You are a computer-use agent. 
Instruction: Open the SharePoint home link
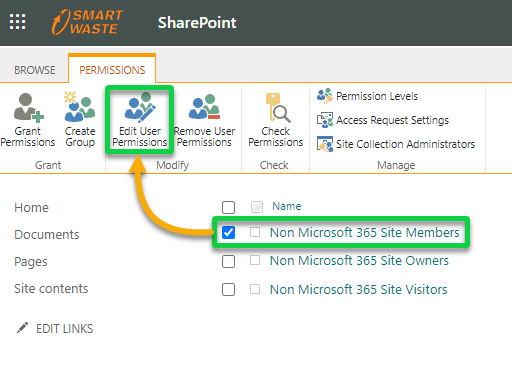[197, 23]
